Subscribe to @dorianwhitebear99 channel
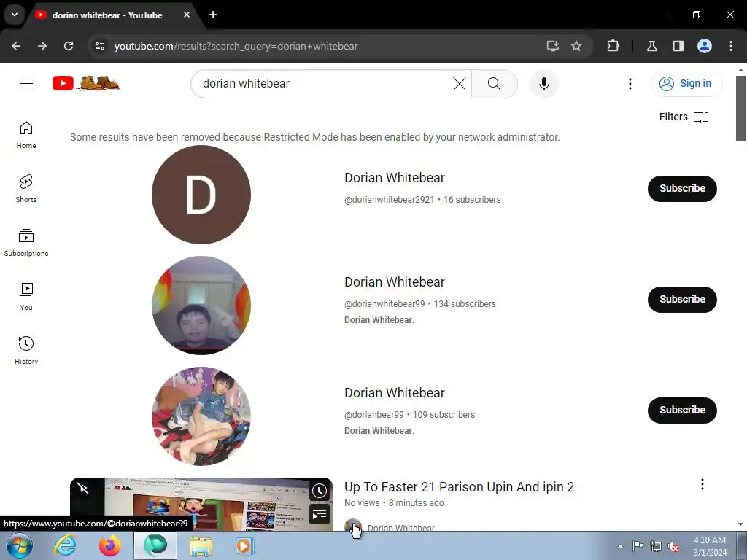The width and height of the screenshot is (747, 560). tap(682, 300)
